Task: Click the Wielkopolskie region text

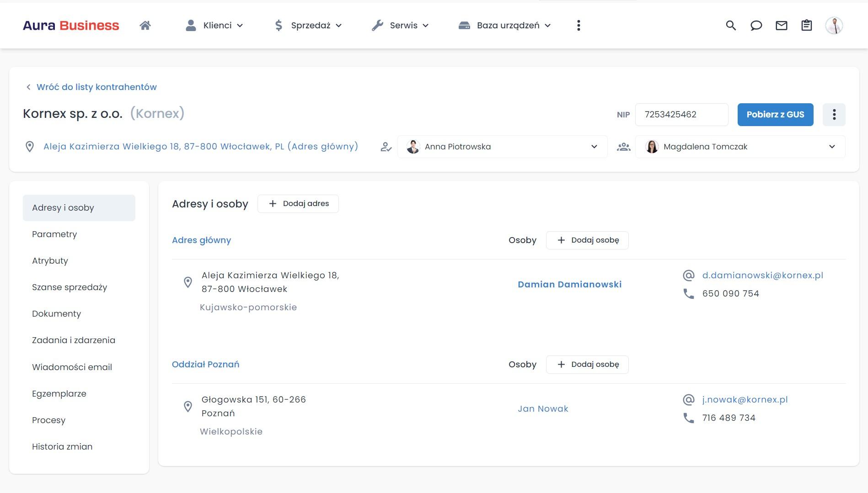Action: (x=231, y=432)
